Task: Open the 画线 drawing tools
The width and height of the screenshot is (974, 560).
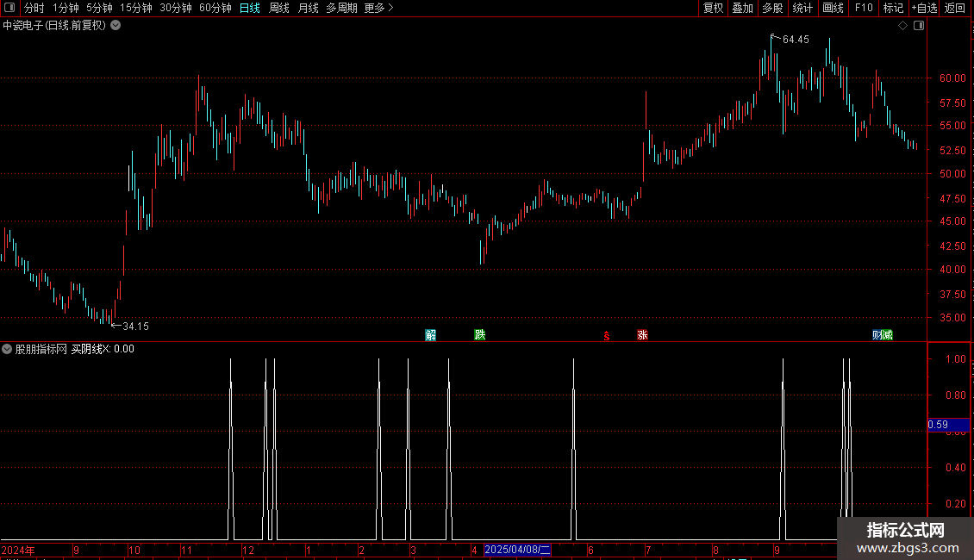Action: tap(833, 8)
